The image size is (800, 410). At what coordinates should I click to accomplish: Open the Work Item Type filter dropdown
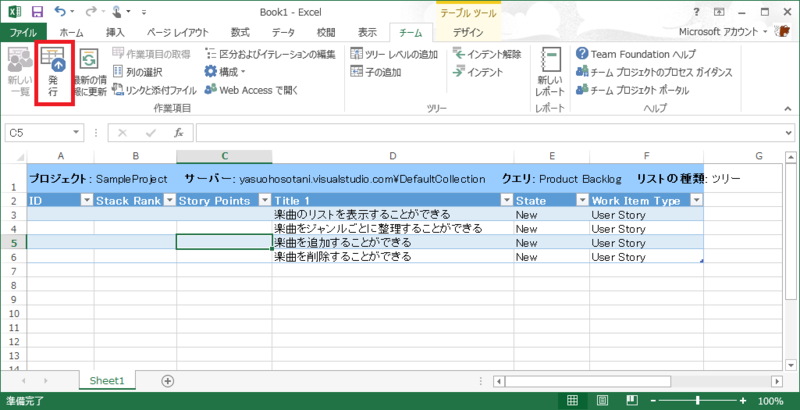point(696,200)
